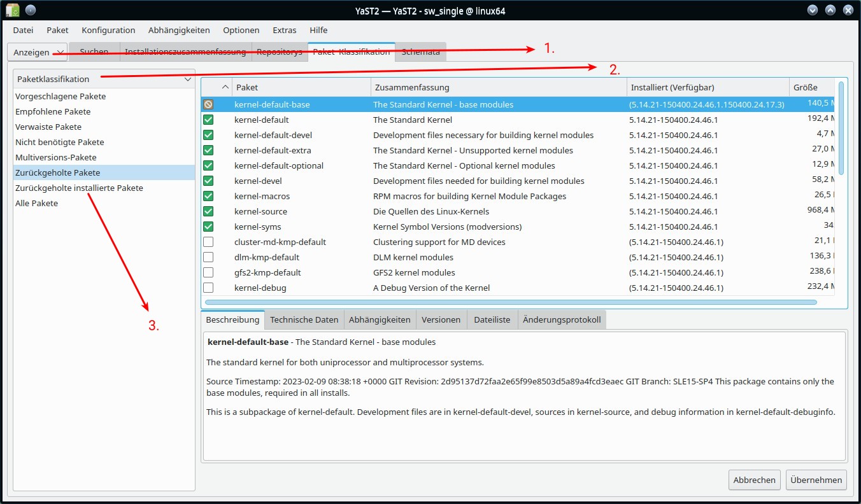Viewport: 861px width, 504px height.
Task: Switch to the Repositorys tab
Action: coord(280,52)
